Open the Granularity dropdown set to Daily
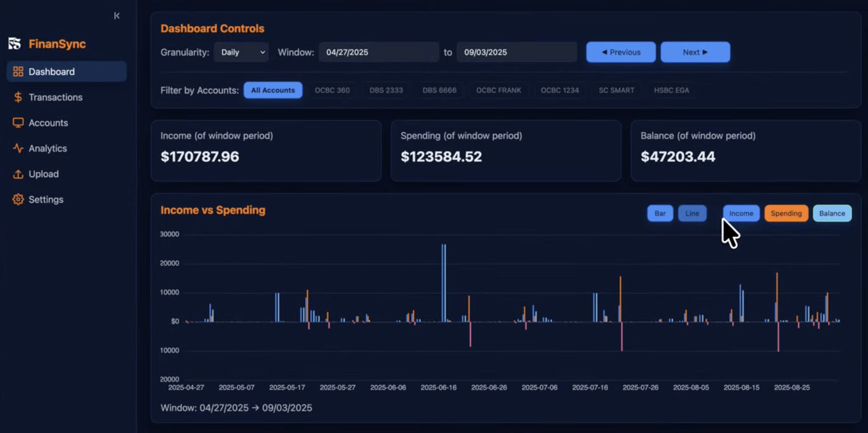 pyautogui.click(x=241, y=52)
